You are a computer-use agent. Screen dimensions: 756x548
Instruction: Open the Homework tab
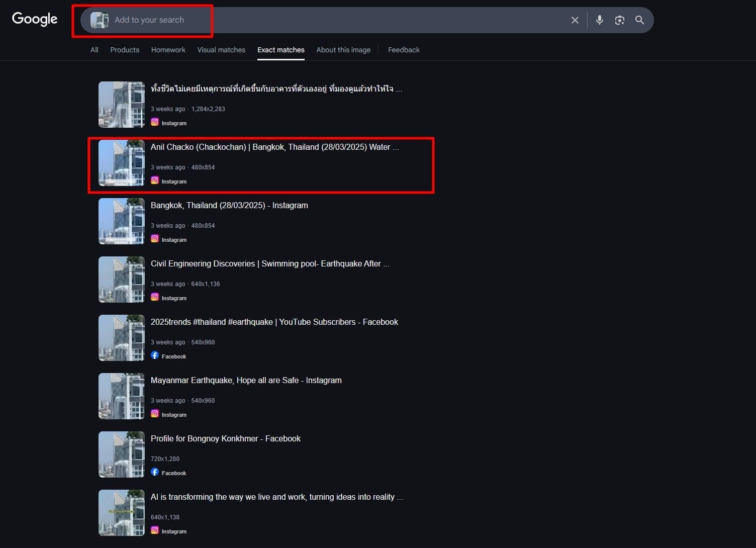pyautogui.click(x=168, y=50)
